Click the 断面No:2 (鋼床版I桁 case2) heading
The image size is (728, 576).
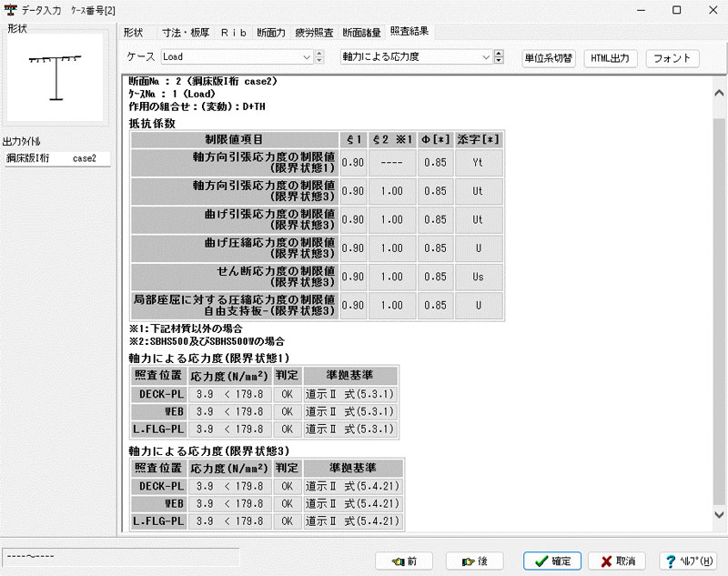click(203, 81)
